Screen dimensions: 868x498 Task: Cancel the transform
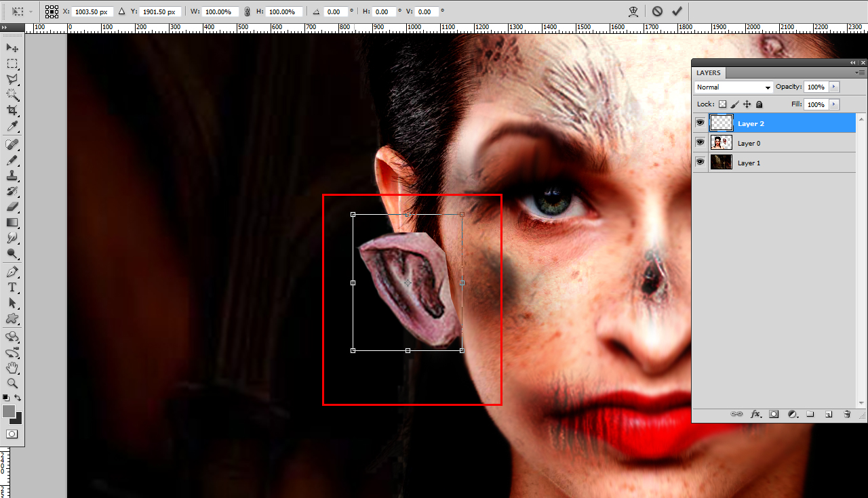click(x=657, y=12)
